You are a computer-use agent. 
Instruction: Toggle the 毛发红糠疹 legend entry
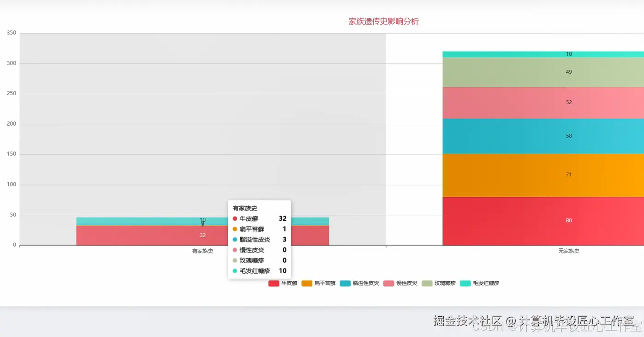479,283
